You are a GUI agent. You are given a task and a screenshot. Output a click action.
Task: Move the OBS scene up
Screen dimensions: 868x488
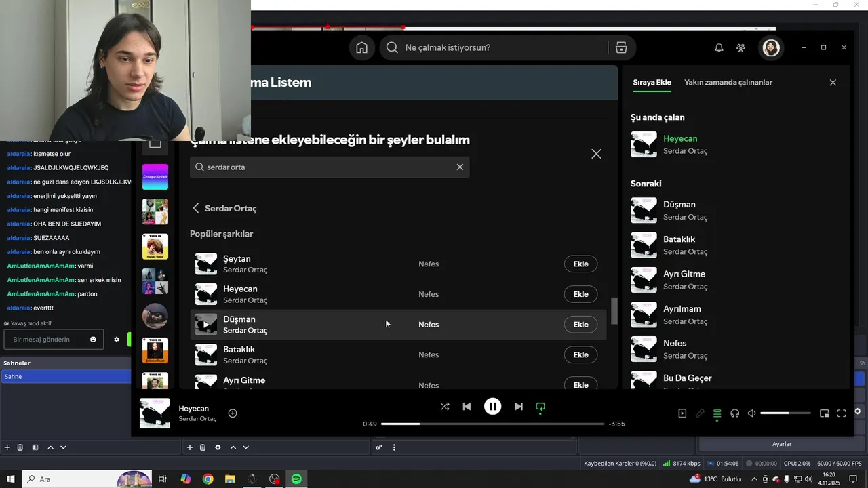50,447
